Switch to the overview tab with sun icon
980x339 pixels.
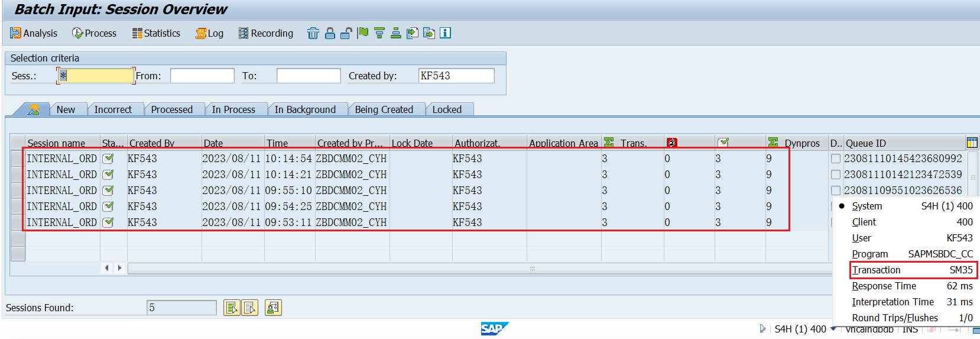click(x=34, y=109)
